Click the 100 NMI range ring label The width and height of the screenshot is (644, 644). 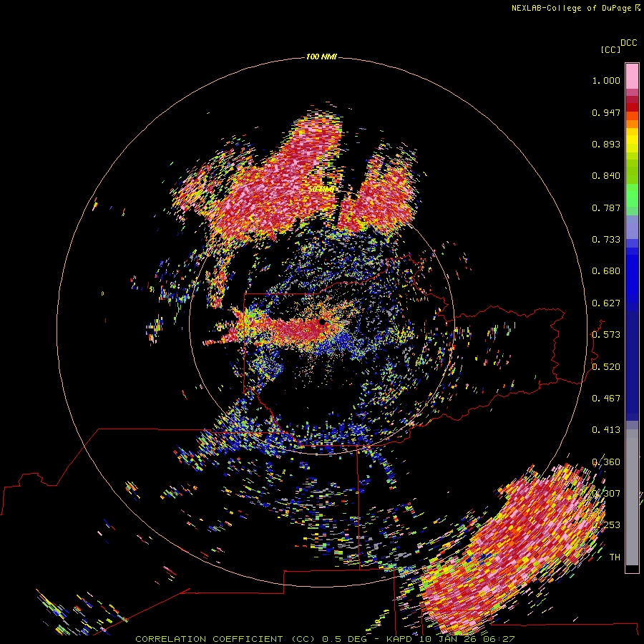(x=321, y=57)
